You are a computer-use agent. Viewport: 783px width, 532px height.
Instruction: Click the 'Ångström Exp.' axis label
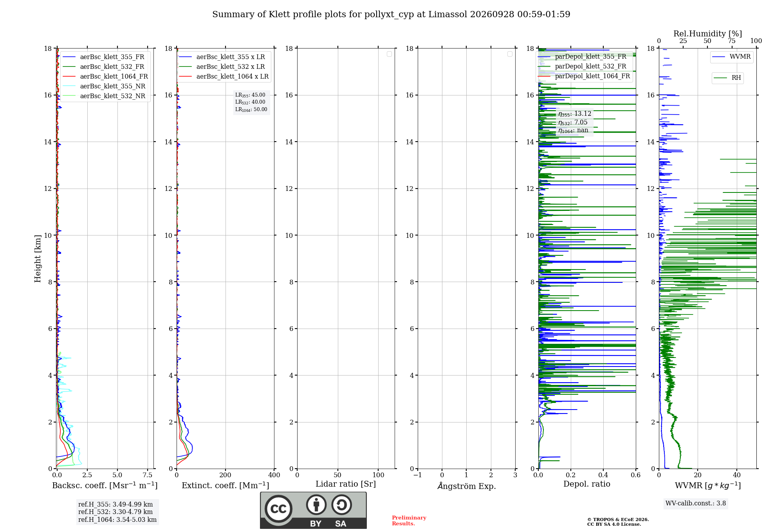(x=467, y=486)
